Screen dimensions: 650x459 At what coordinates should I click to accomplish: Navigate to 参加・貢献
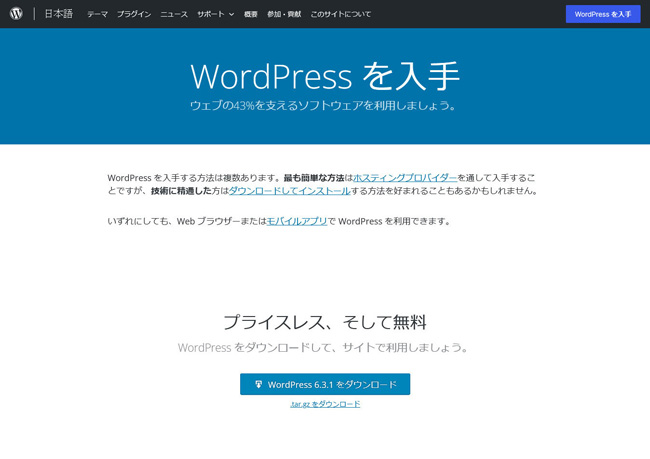[x=284, y=14]
